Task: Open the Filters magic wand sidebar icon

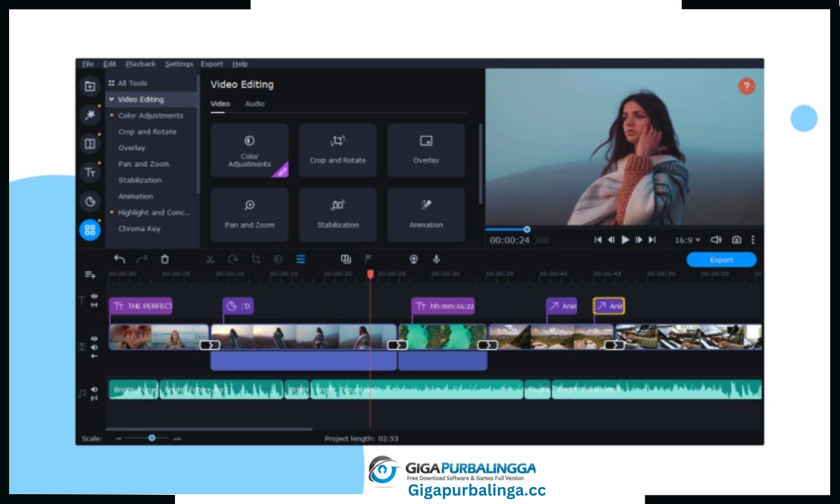Action: click(90, 115)
